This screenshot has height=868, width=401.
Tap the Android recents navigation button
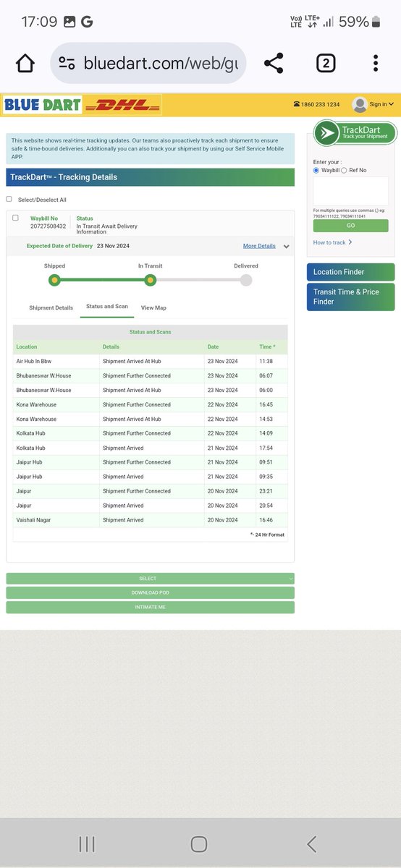[86, 843]
